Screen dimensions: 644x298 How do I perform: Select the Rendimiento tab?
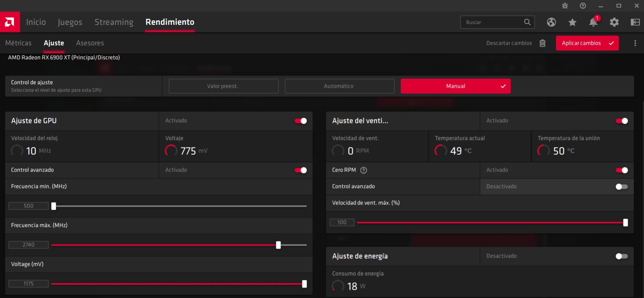(x=170, y=22)
